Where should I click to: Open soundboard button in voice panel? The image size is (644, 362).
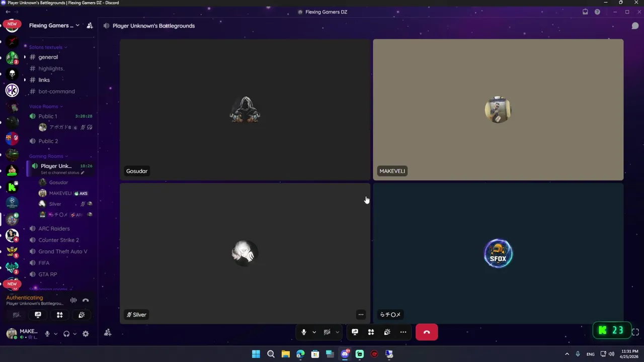pos(82,315)
